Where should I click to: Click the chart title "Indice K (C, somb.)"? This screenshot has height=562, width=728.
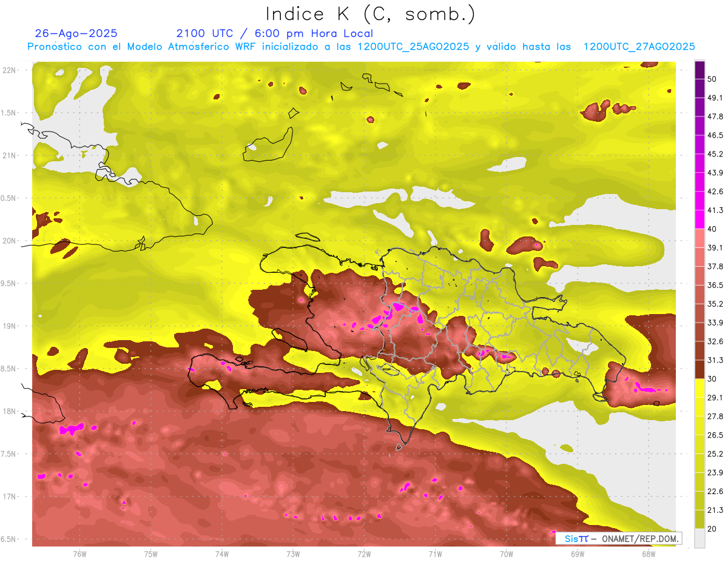[371, 13]
